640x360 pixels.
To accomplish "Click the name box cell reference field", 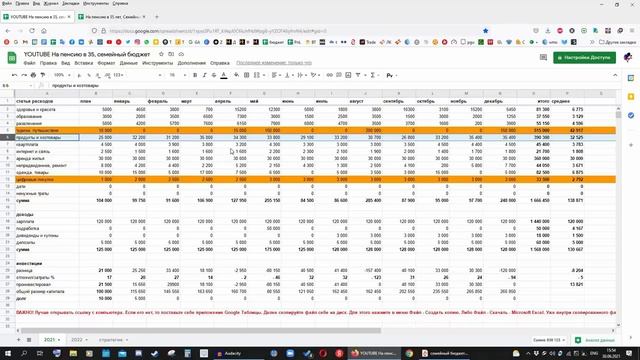I will click(17, 85).
